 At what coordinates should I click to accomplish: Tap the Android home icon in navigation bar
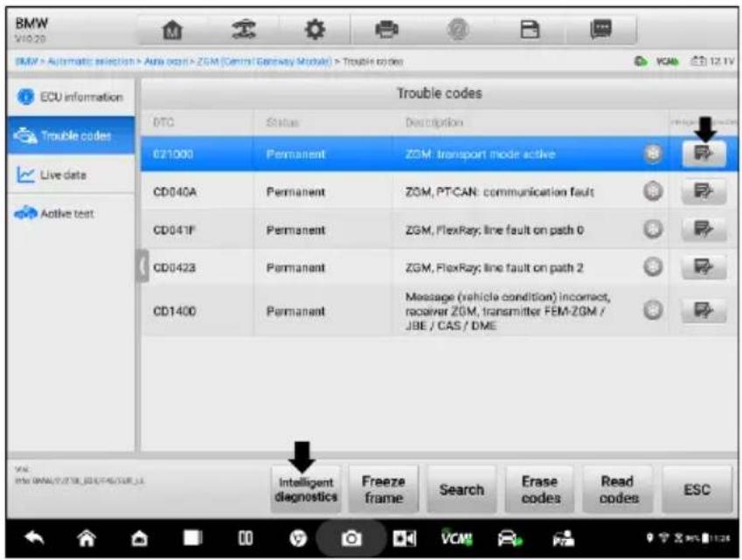click(x=87, y=538)
